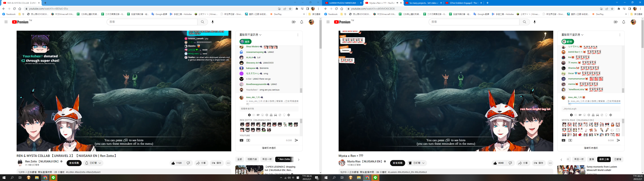Open File Explorer on the right taskbar

click(359, 178)
